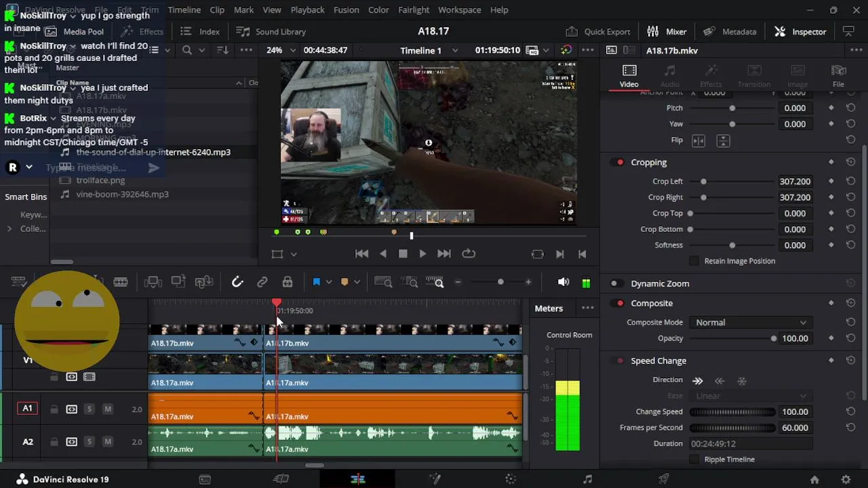Reset Crop Left value
The height and width of the screenshot is (488, 868).
coord(850,181)
